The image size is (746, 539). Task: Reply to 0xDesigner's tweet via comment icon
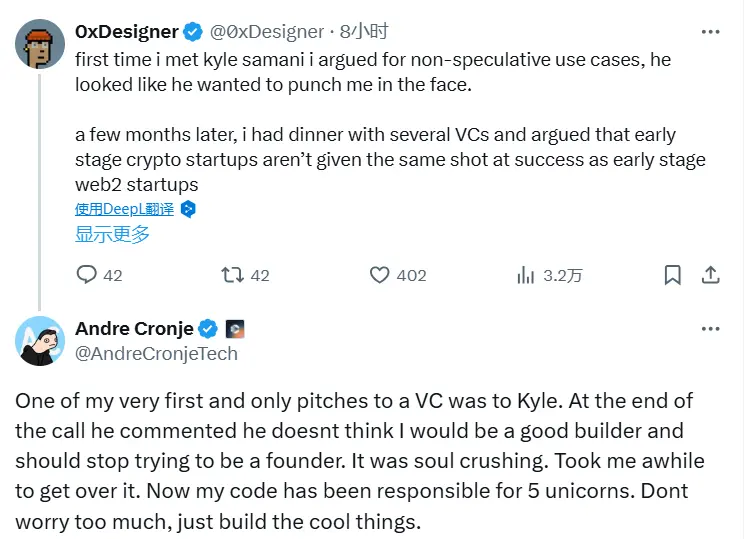click(x=87, y=275)
